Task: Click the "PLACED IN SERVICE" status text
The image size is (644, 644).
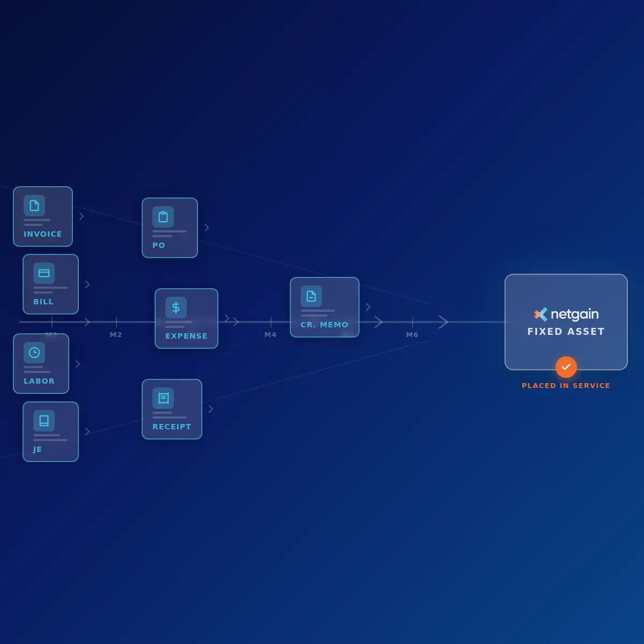Action: 566,385
